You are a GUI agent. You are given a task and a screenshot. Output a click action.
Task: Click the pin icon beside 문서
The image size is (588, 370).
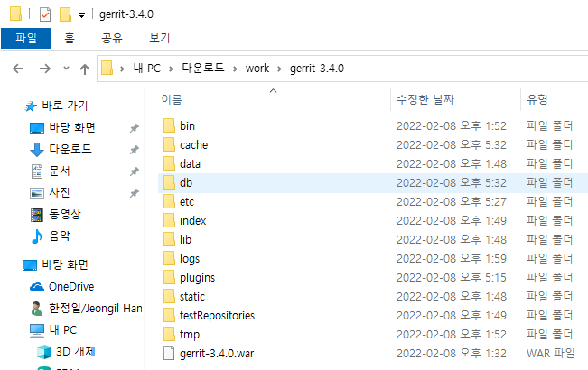coord(135,171)
